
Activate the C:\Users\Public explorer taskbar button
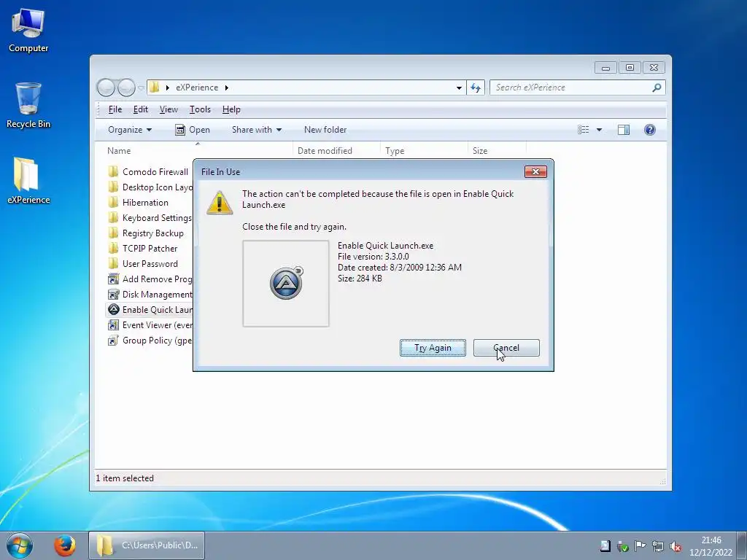pyautogui.click(x=147, y=545)
